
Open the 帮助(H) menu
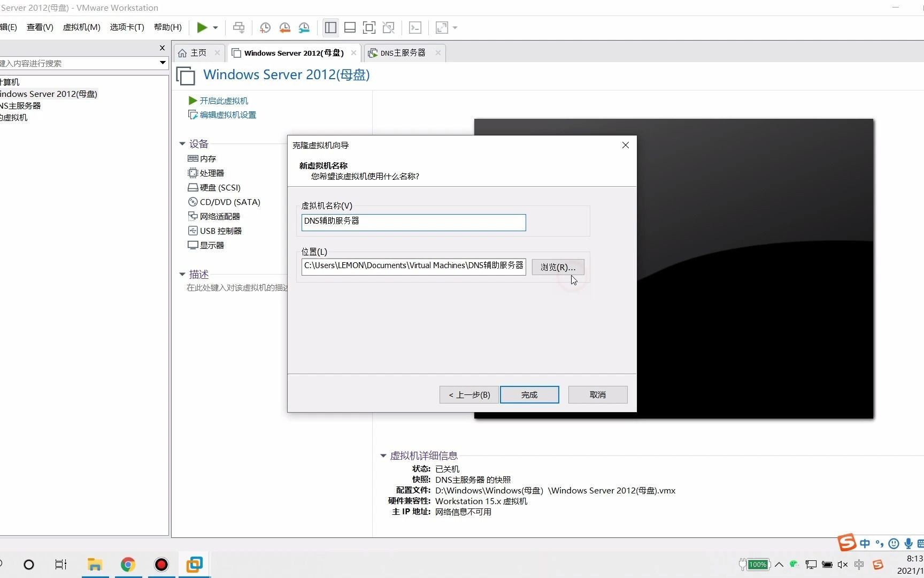[x=168, y=27]
